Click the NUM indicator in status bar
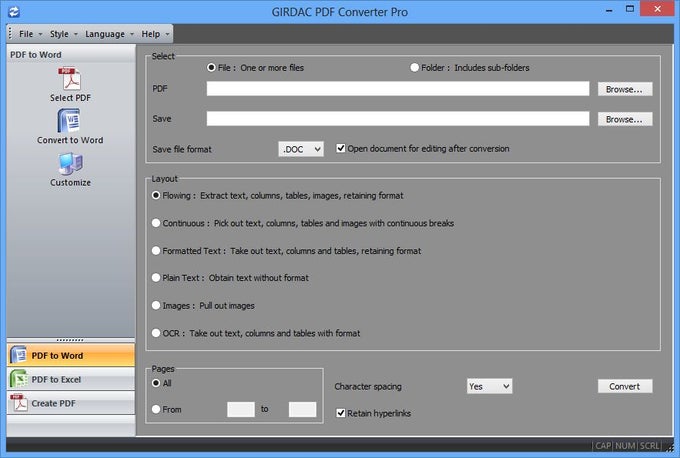 (625, 446)
